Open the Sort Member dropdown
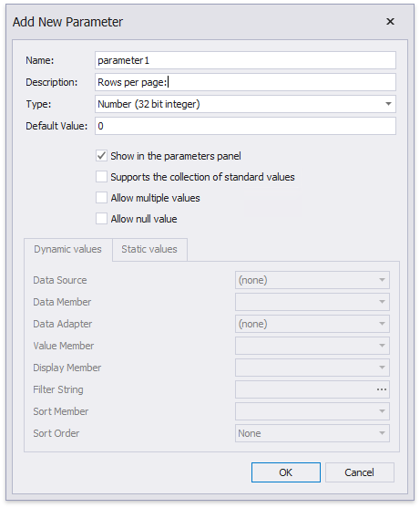Image resolution: width=420 pixels, height=508 pixels. pos(312,411)
